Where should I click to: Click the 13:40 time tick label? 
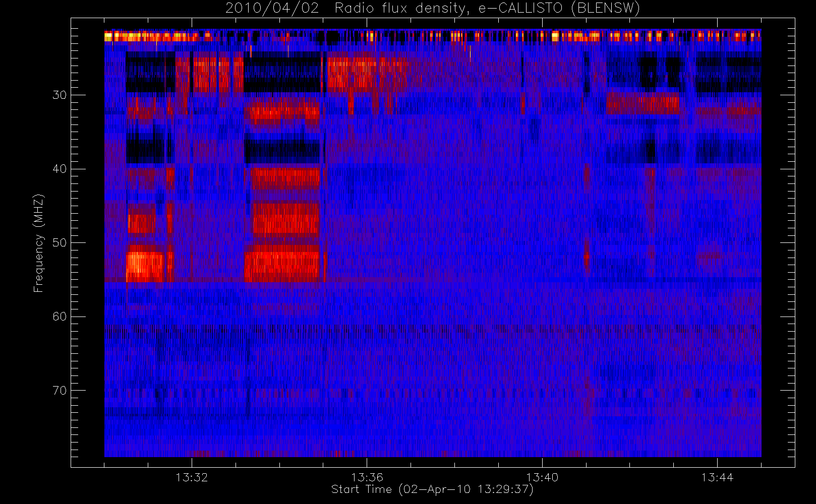[542, 477]
